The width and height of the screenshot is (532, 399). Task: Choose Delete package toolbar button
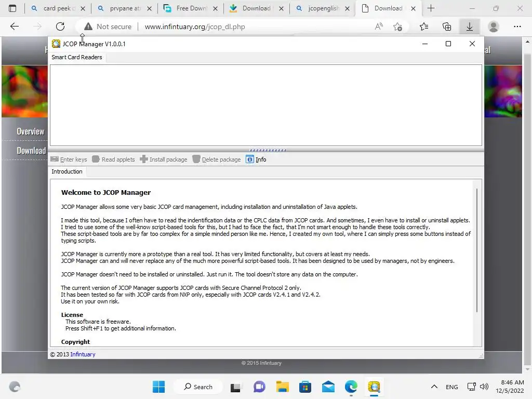point(217,159)
